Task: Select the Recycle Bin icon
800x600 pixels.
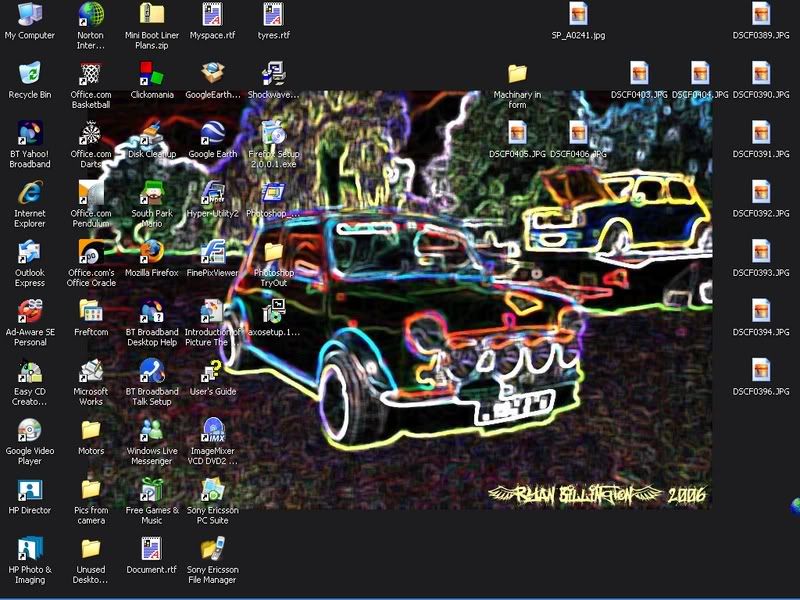Action: [30, 73]
